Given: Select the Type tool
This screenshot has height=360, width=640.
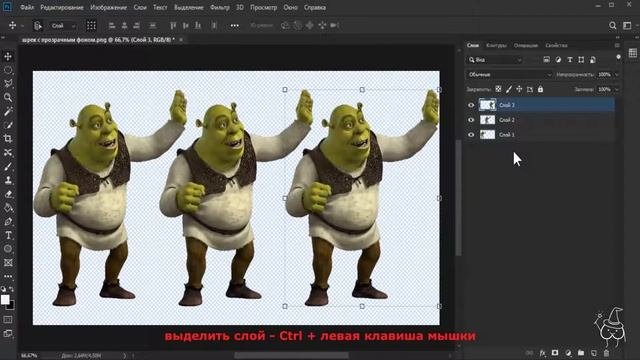Looking at the screenshot, I should click(8, 236).
